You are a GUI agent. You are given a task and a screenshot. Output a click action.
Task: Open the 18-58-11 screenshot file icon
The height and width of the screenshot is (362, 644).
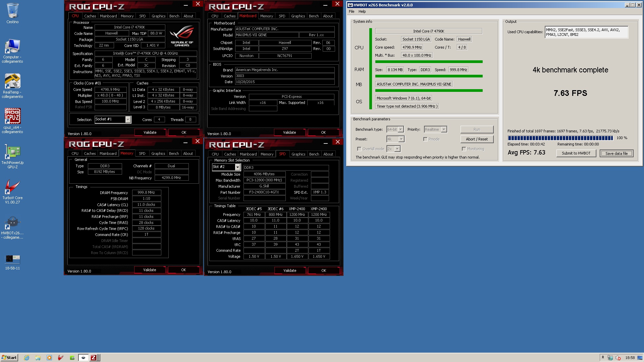pos(12,262)
